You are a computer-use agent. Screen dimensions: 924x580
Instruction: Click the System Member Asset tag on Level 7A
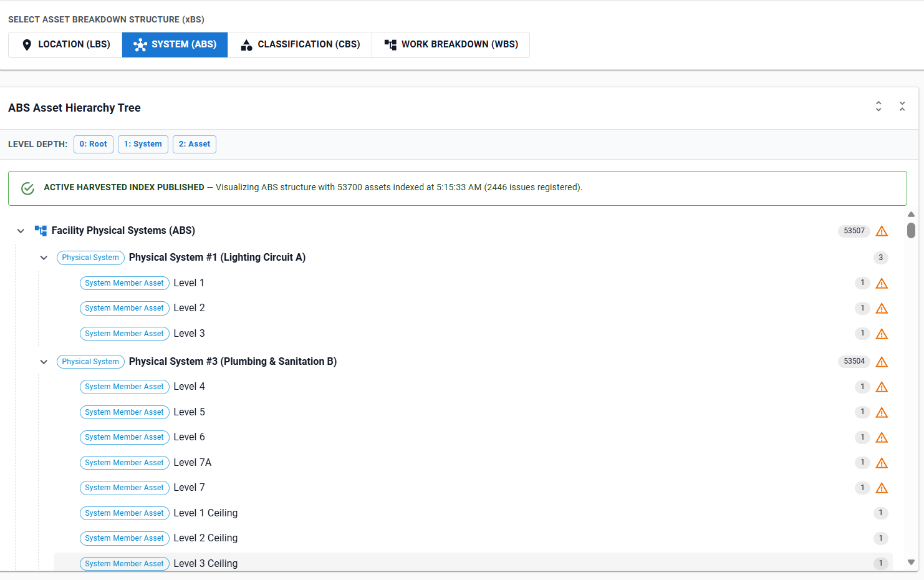pyautogui.click(x=125, y=463)
